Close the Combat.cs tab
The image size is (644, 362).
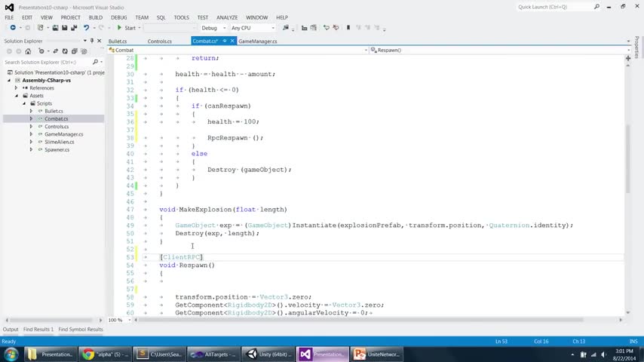point(232,41)
